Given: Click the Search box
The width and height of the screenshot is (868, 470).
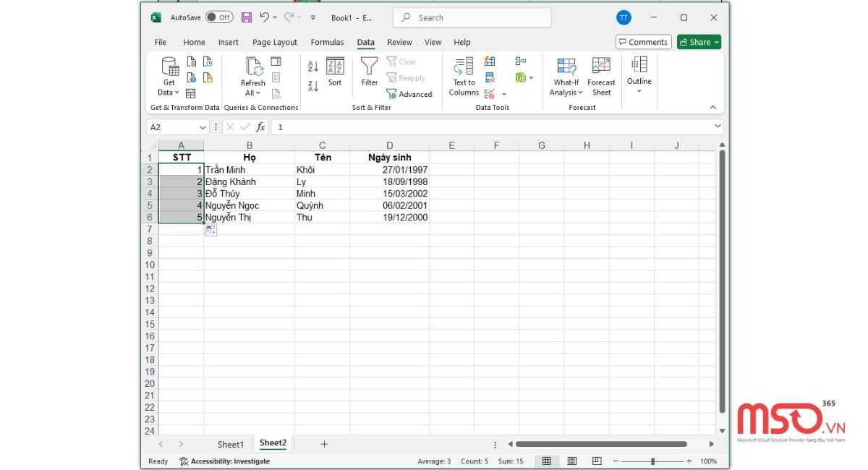Looking at the screenshot, I should [472, 17].
